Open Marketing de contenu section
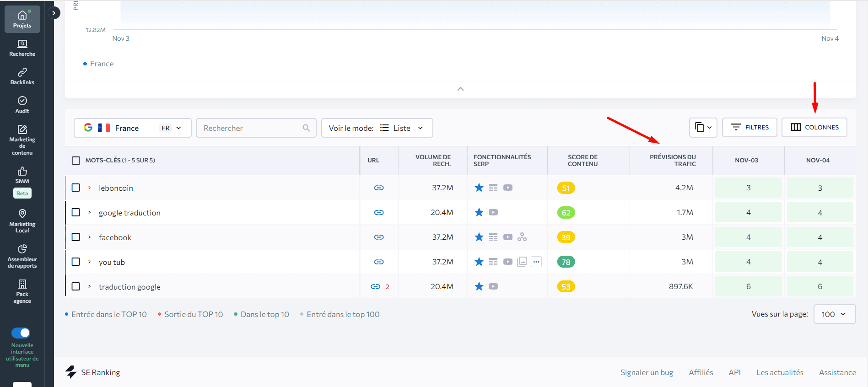This screenshot has height=387, width=868. click(22, 140)
